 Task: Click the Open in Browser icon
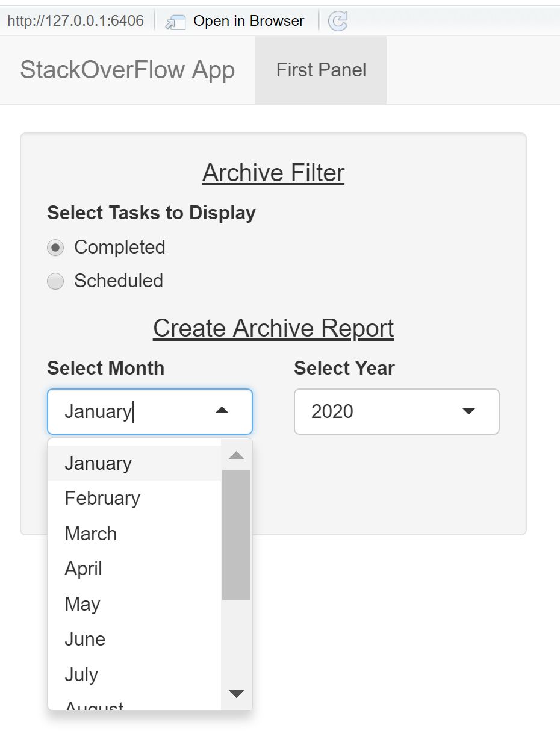[x=175, y=22]
